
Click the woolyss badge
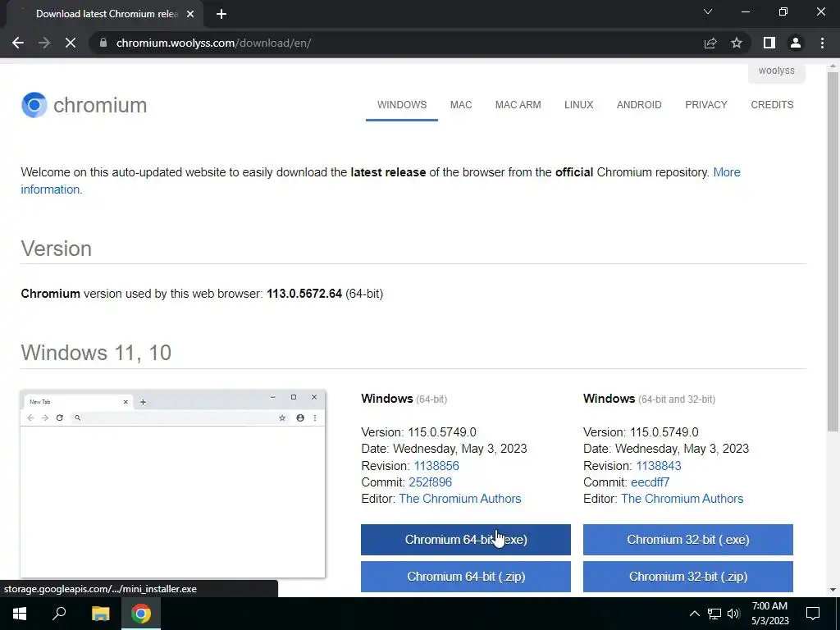776,71
